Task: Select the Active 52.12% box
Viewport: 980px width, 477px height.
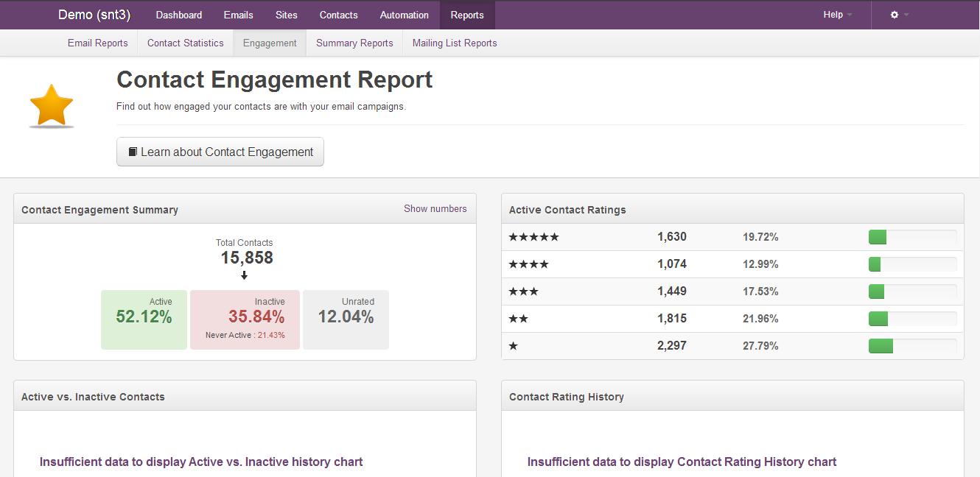Action: click(x=144, y=319)
